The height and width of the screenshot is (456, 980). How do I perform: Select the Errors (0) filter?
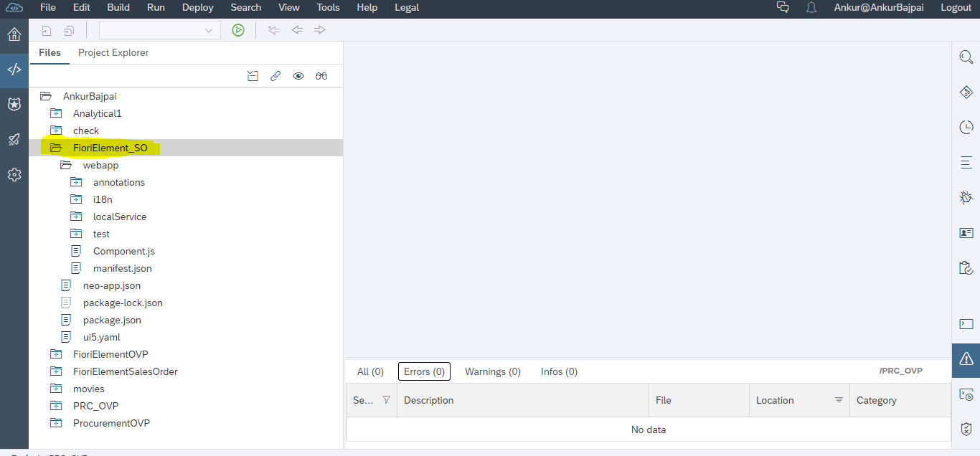coord(424,371)
